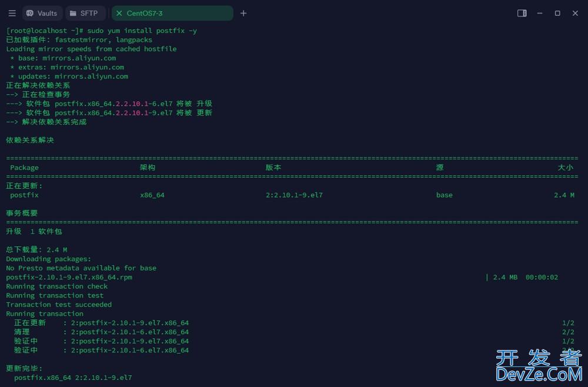Add a new tab with the plus icon

click(x=243, y=14)
